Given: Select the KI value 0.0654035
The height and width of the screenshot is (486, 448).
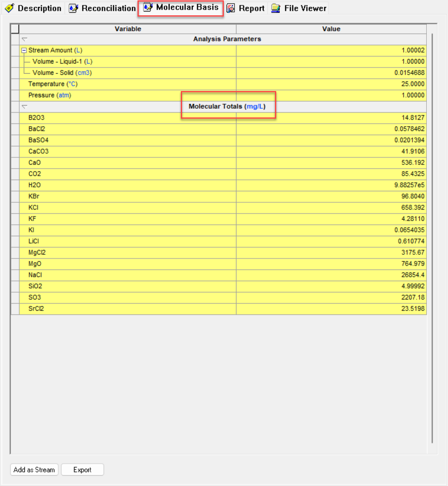Looking at the screenshot, I should 331,230.
